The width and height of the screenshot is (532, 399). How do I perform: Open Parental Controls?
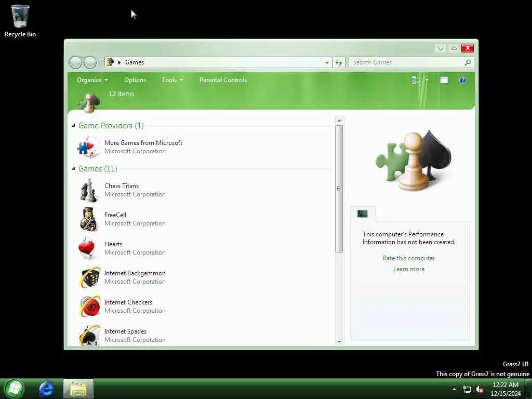(223, 80)
